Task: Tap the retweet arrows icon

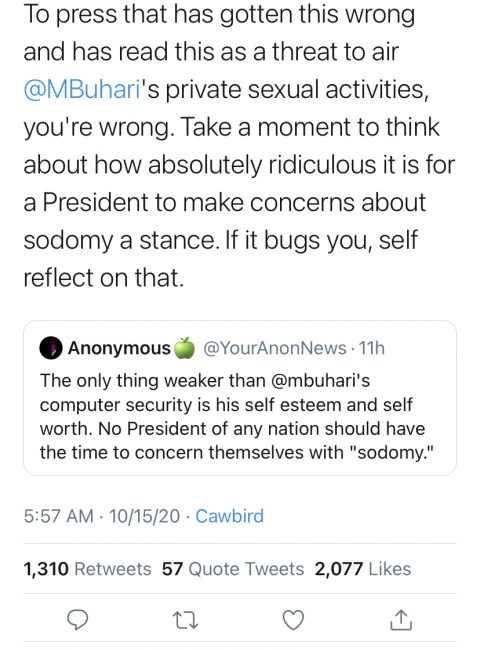Action: pyautogui.click(x=185, y=620)
